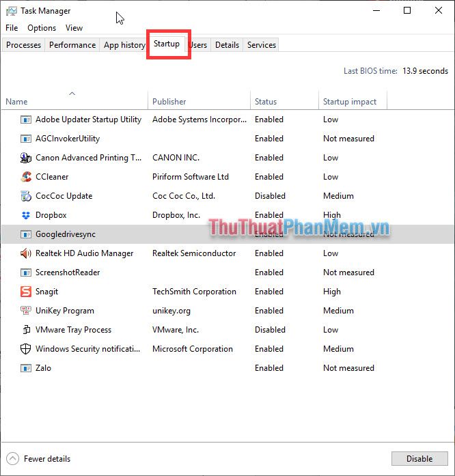Select the Snagit entry name

tap(46, 292)
